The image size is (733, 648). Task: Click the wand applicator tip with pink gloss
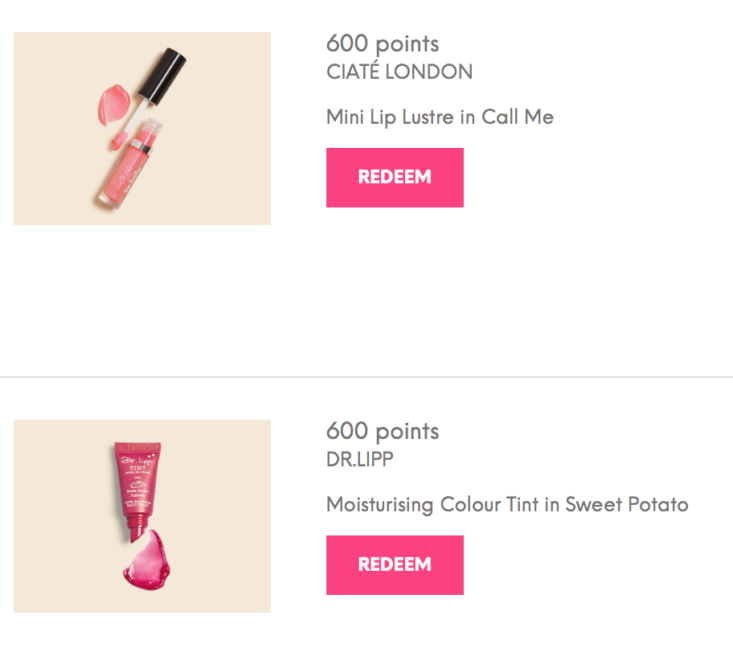[x=118, y=141]
